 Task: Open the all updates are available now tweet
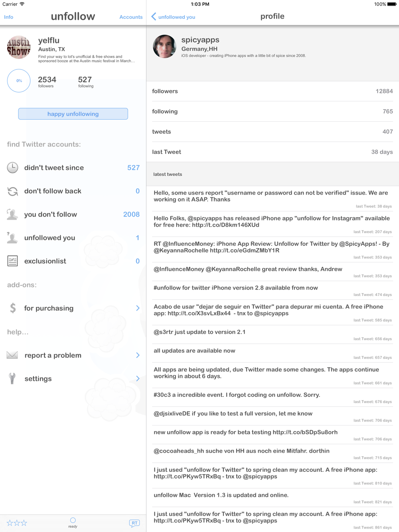[273, 353]
